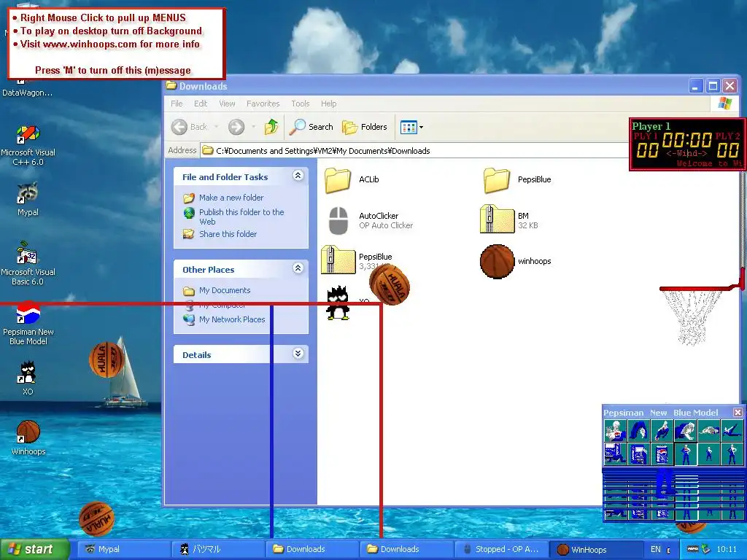747x560 pixels.
Task: Open the Forward history dropdown arrow
Action: point(253,127)
